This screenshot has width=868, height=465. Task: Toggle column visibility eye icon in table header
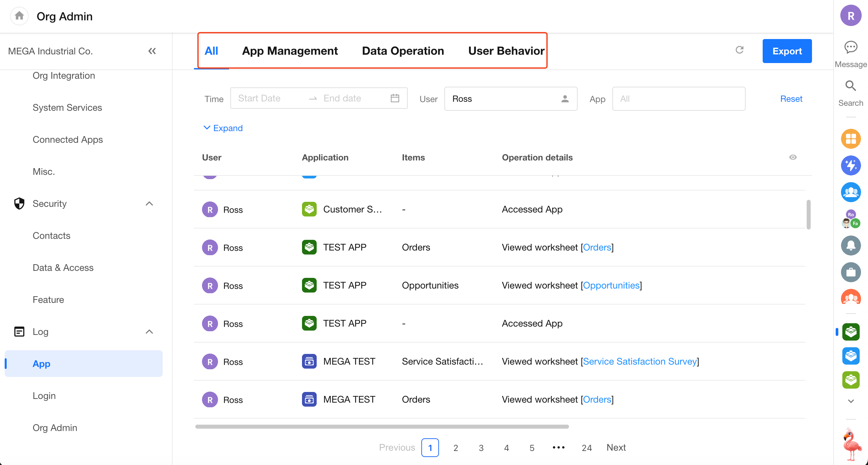[793, 157]
